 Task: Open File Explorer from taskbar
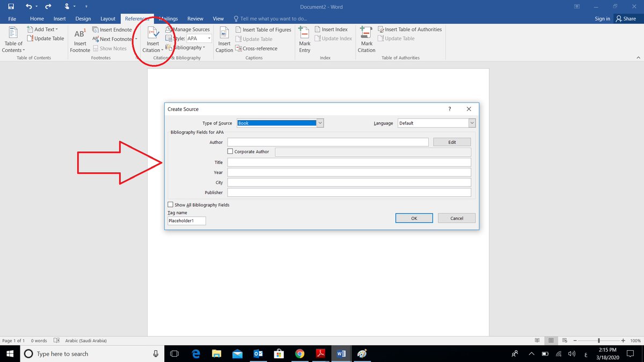(216, 353)
